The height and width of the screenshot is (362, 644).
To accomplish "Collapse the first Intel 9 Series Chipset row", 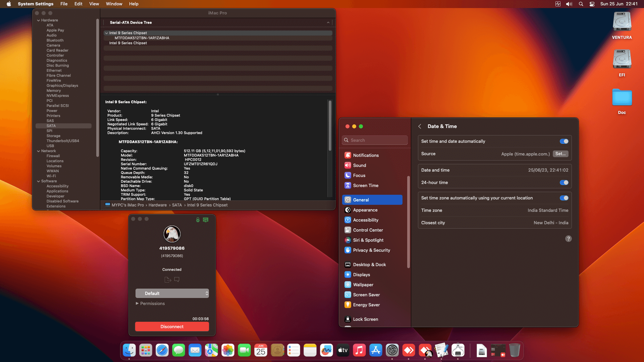I will 106,33.
